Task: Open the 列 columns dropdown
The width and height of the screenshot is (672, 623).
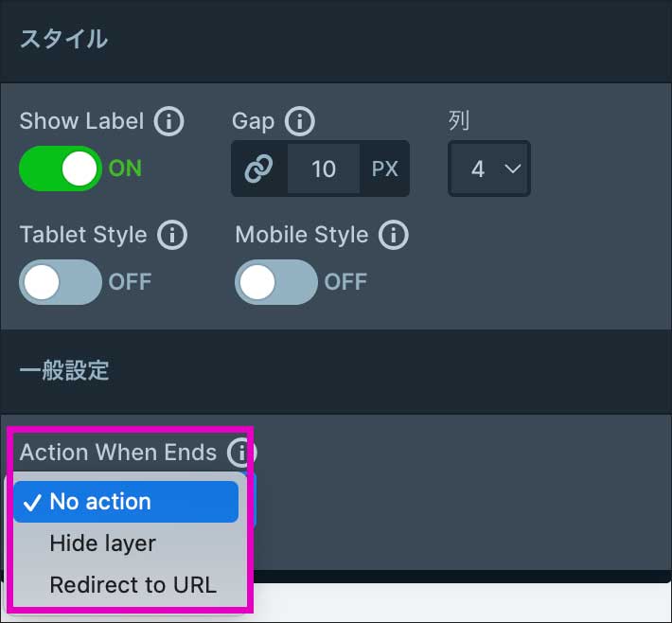Action: [488, 169]
